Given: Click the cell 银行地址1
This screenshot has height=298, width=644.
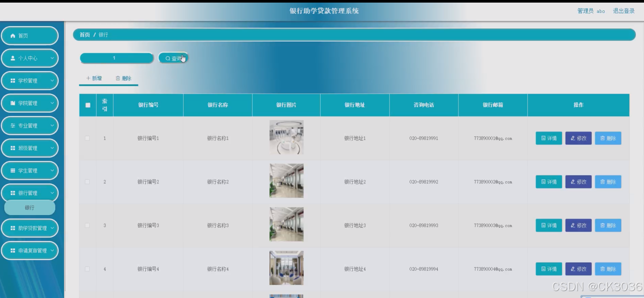Looking at the screenshot, I should tap(355, 138).
